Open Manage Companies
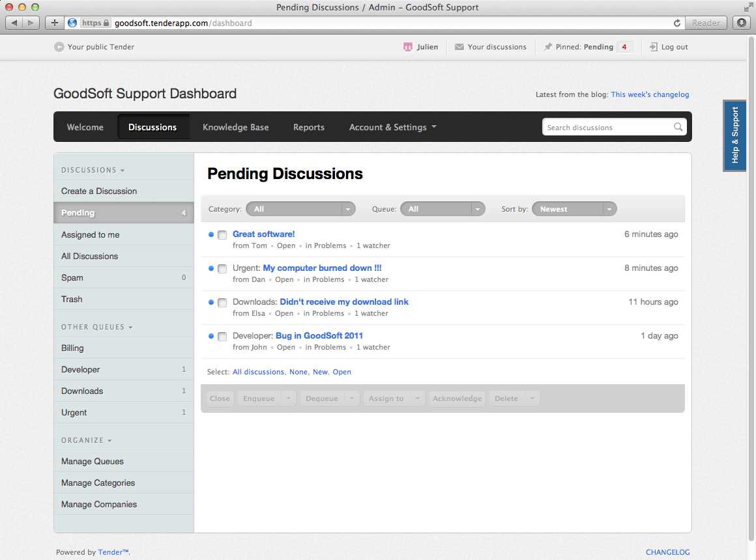The image size is (756, 560). [x=124, y=504]
